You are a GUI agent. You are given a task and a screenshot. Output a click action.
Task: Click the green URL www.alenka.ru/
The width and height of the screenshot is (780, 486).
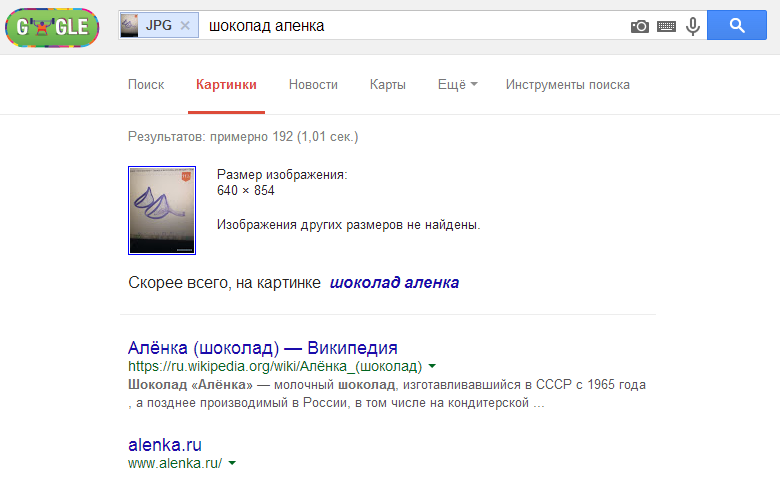(x=175, y=464)
